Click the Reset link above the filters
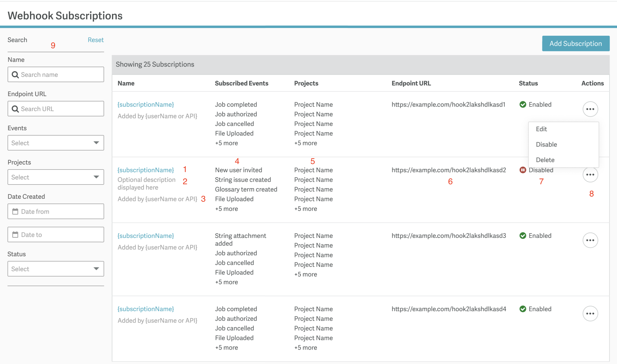617x364 pixels. pyautogui.click(x=95, y=40)
